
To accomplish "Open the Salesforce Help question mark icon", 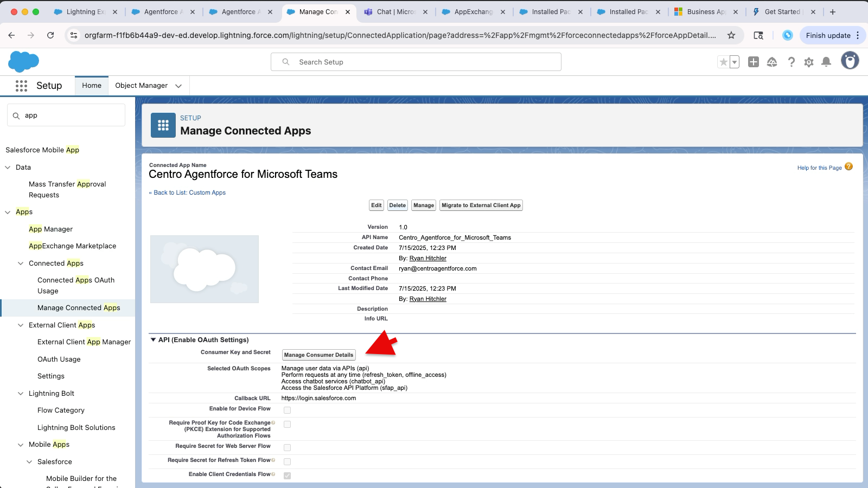I will click(791, 62).
